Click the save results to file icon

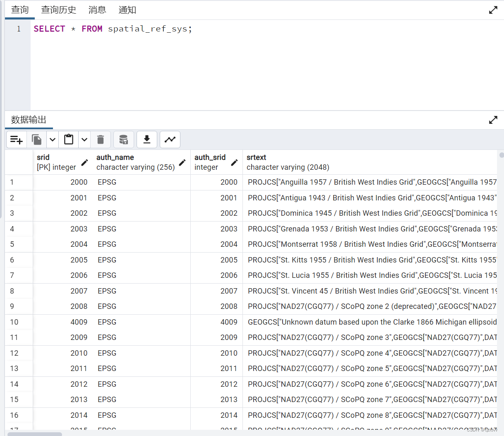[x=147, y=140]
